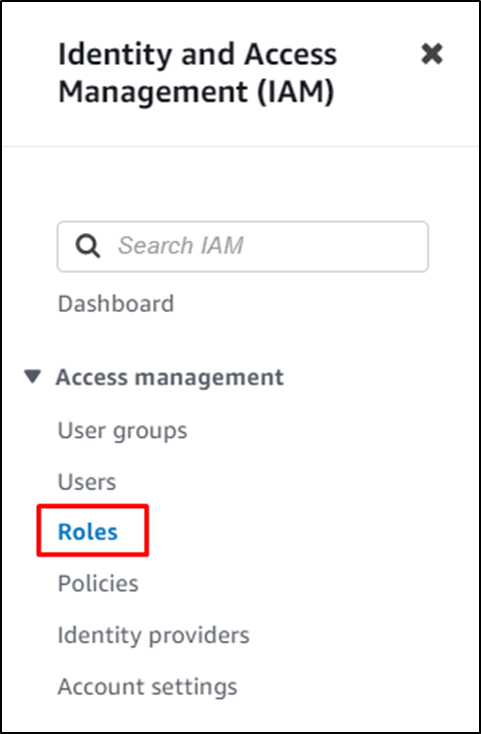481x734 pixels.
Task: Open the User groups page
Action: click(122, 431)
